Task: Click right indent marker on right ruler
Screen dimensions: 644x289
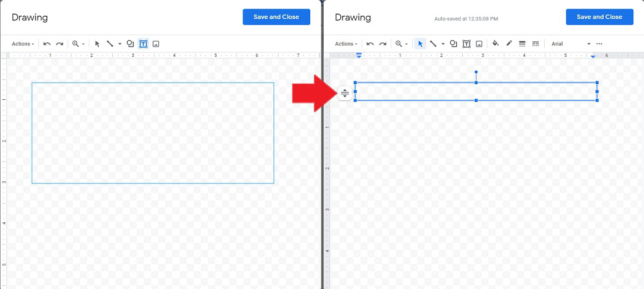Action: coord(593,56)
